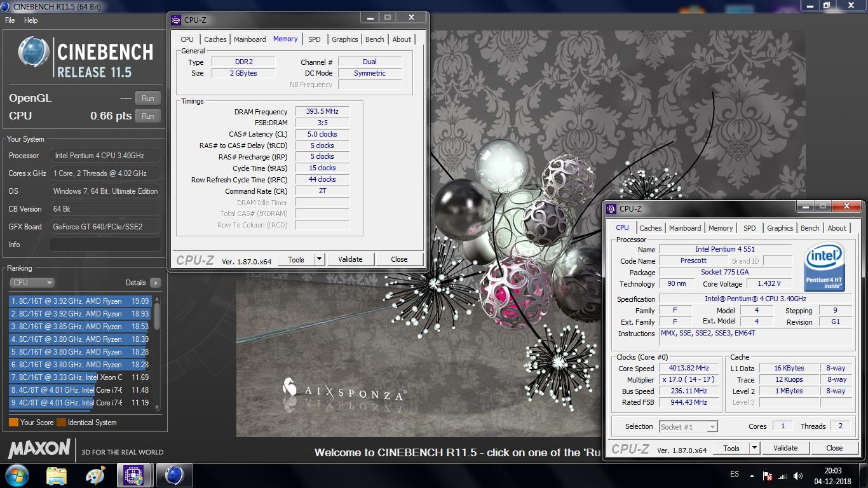The height and width of the screenshot is (488, 868).
Task: Open Graphics tab in memory CPU-Z window
Action: point(345,39)
